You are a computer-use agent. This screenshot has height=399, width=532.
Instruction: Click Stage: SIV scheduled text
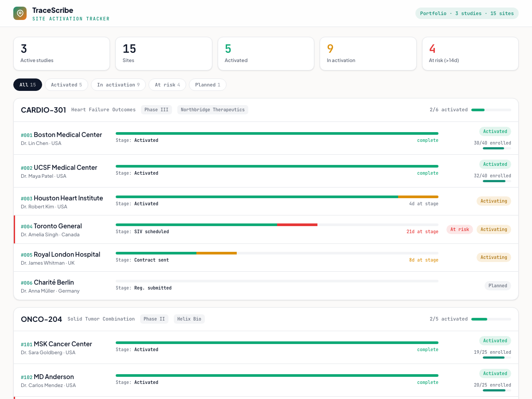coord(142,232)
